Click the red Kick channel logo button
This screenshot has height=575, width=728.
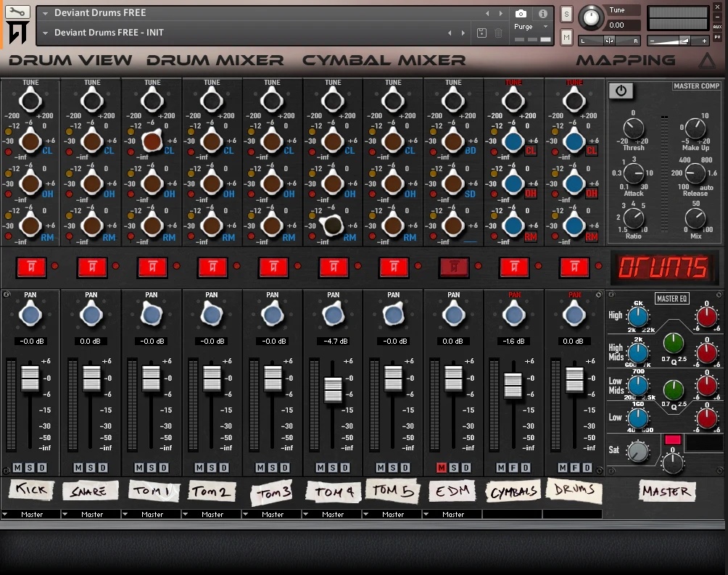tap(32, 267)
